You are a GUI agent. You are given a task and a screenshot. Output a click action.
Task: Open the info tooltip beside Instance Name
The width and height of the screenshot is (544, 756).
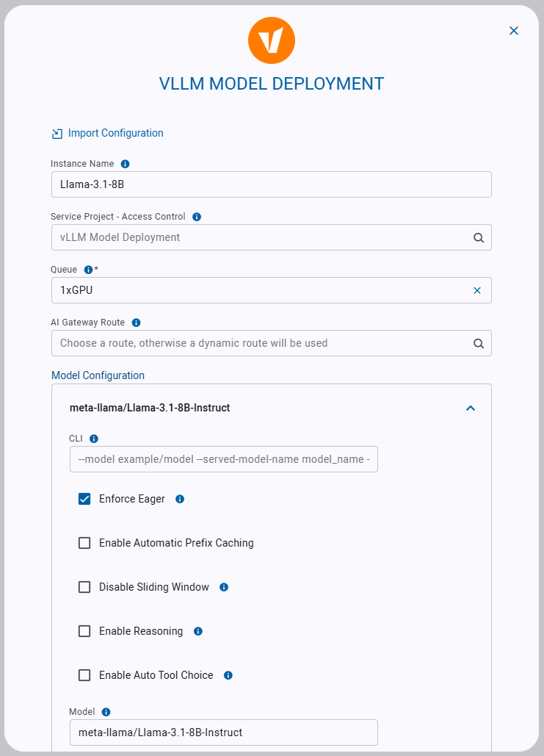click(x=123, y=163)
